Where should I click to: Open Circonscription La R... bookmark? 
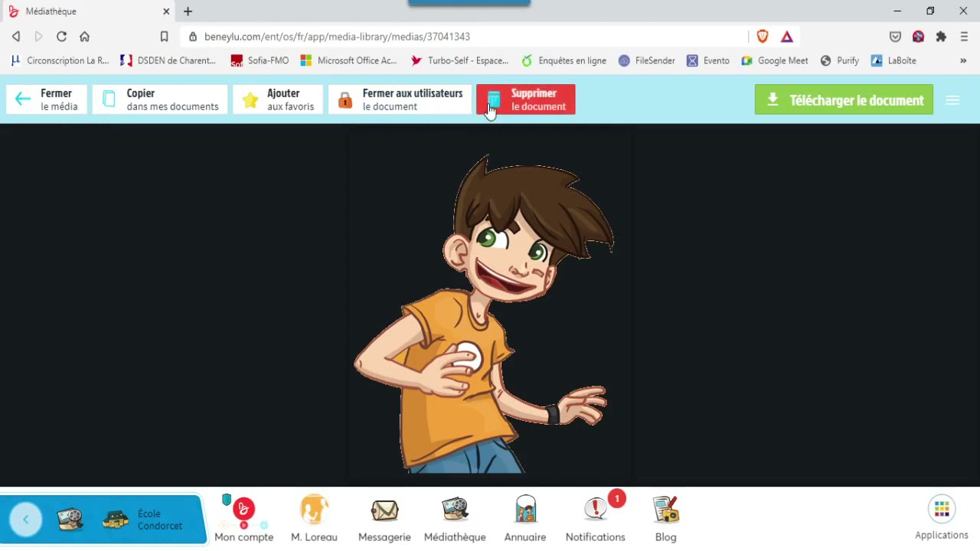(x=60, y=60)
